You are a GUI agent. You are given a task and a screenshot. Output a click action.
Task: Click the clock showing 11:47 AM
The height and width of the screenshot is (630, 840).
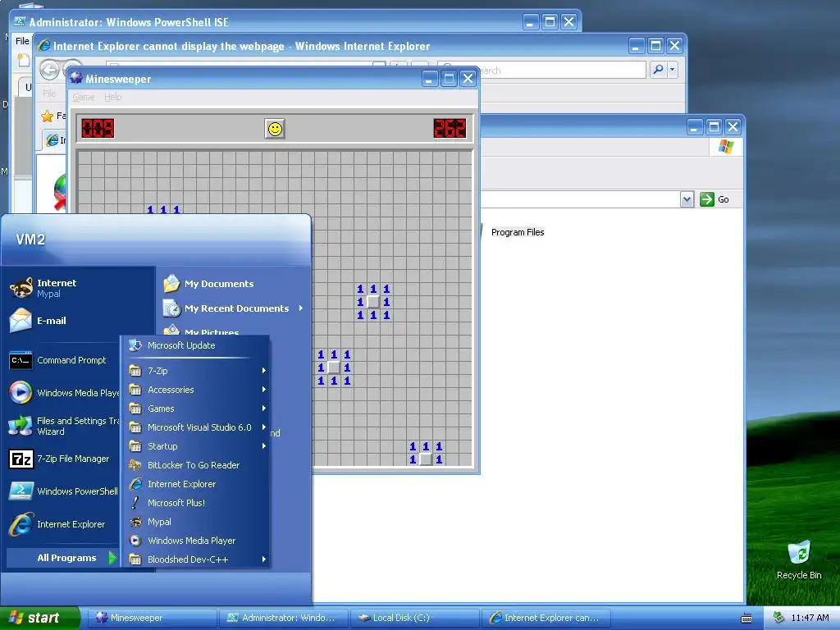click(810, 618)
